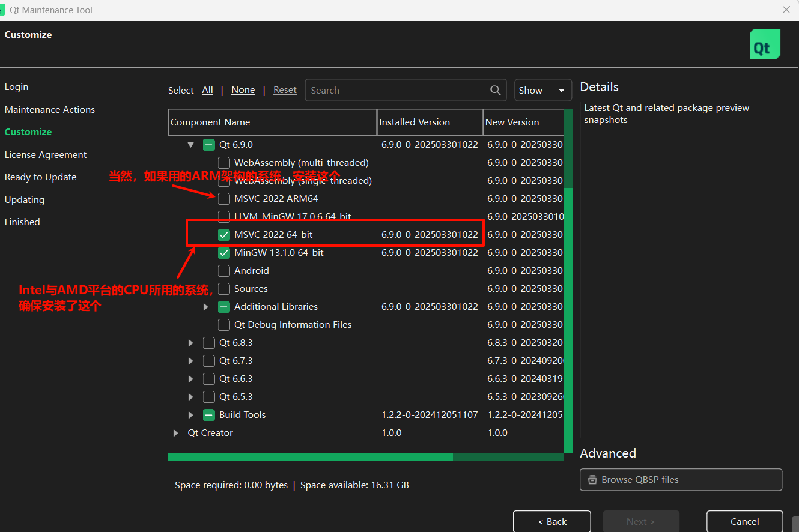
Task: Collapse the Qt 6.9.0 tree node
Action: (x=191, y=145)
